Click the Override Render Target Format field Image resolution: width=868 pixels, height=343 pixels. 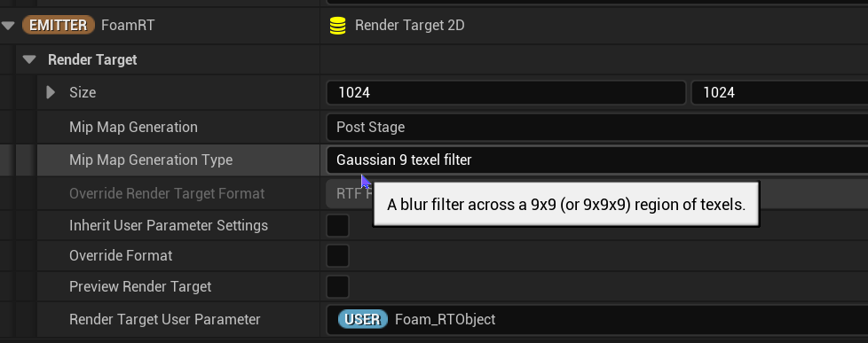tap(350, 193)
